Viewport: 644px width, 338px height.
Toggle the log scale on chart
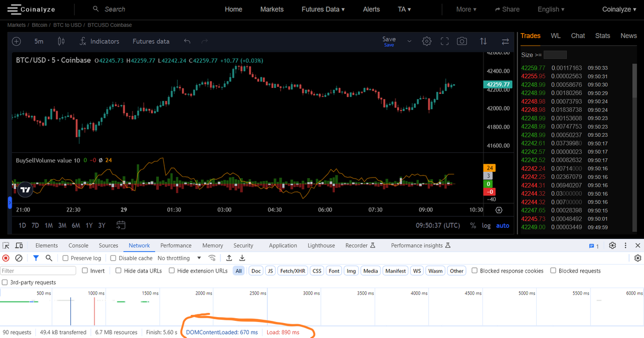pos(486,225)
